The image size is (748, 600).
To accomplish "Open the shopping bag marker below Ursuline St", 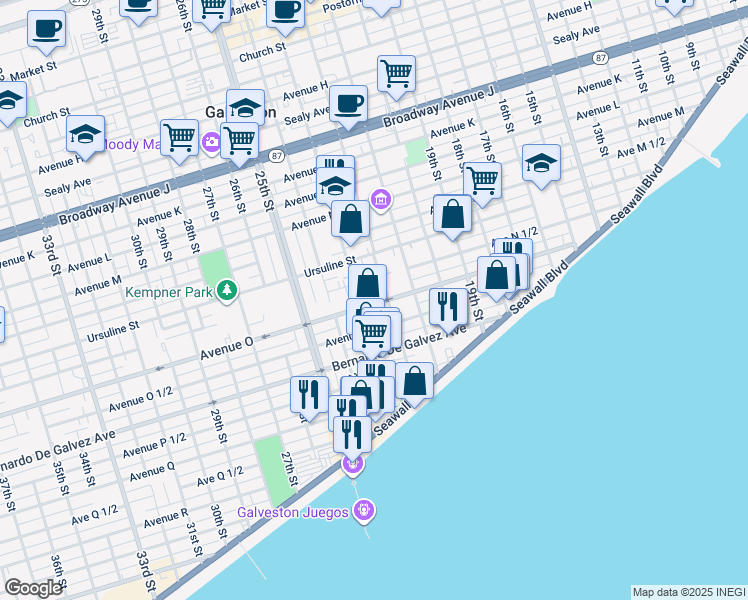I will pyautogui.click(x=367, y=282).
